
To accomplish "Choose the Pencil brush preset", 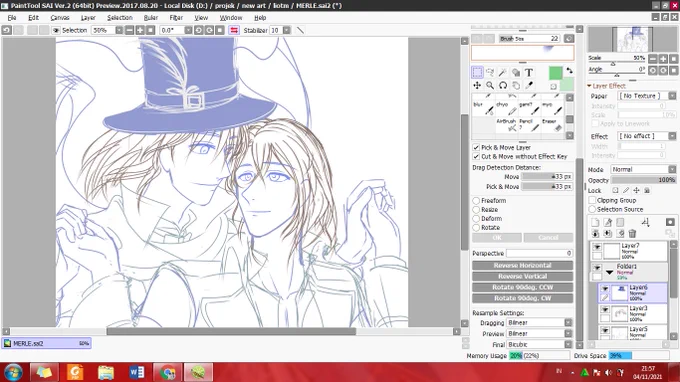I will click(x=530, y=125).
